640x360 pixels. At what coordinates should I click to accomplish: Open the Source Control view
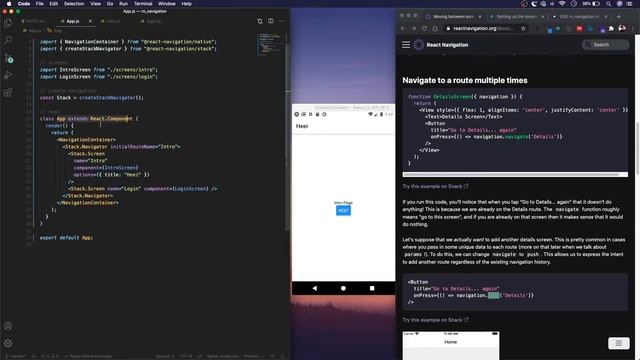(8, 58)
